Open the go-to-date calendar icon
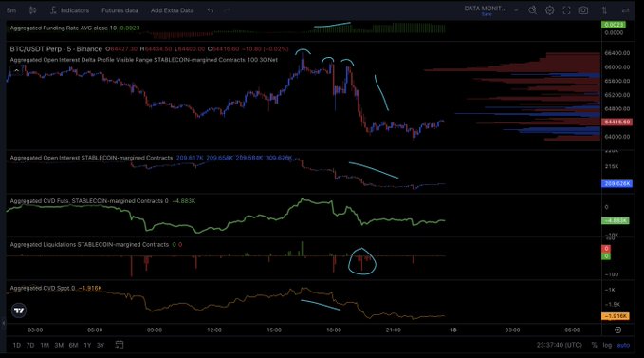Image resolution: width=644 pixels, height=358 pixels. pos(120,345)
